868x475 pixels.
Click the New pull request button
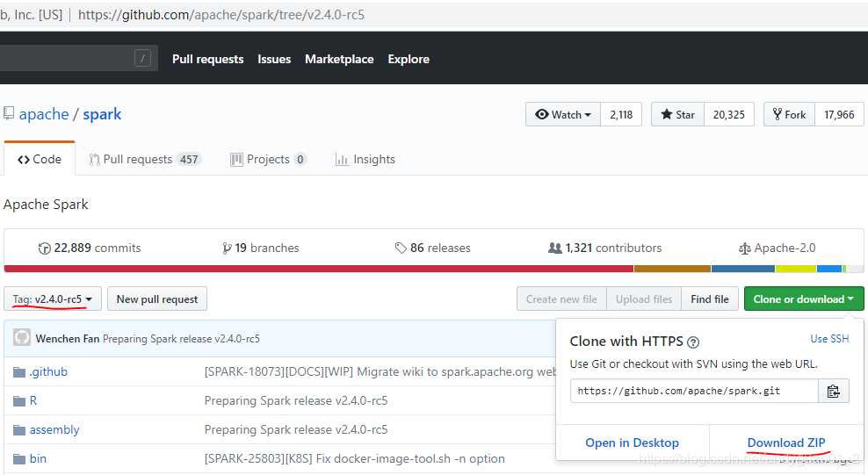157,299
